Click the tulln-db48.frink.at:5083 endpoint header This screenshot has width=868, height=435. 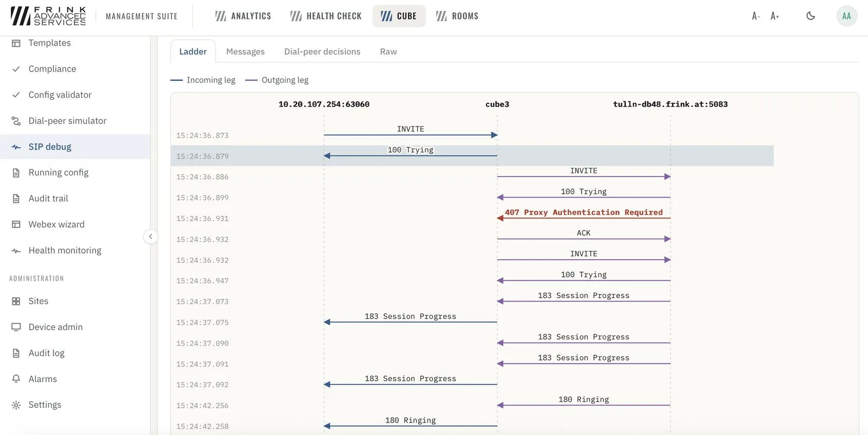671,104
